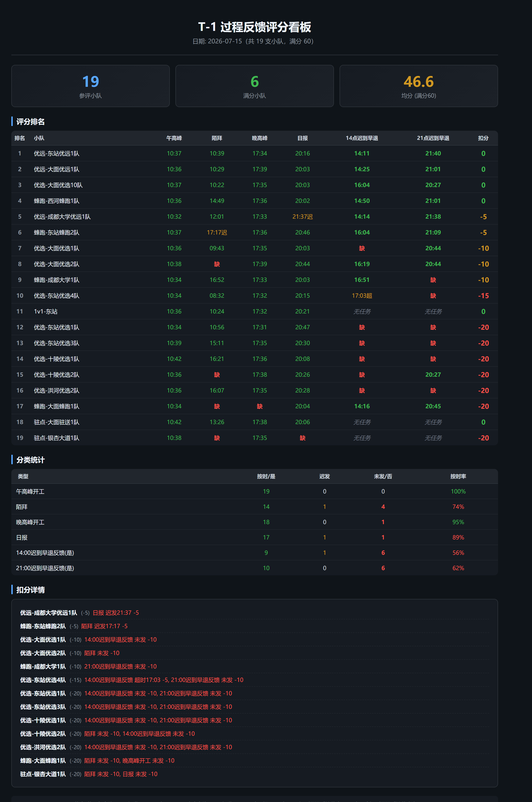Click 优选-洪河优选2队 in deduction details
This screenshot has width=532, height=802.
43,747
